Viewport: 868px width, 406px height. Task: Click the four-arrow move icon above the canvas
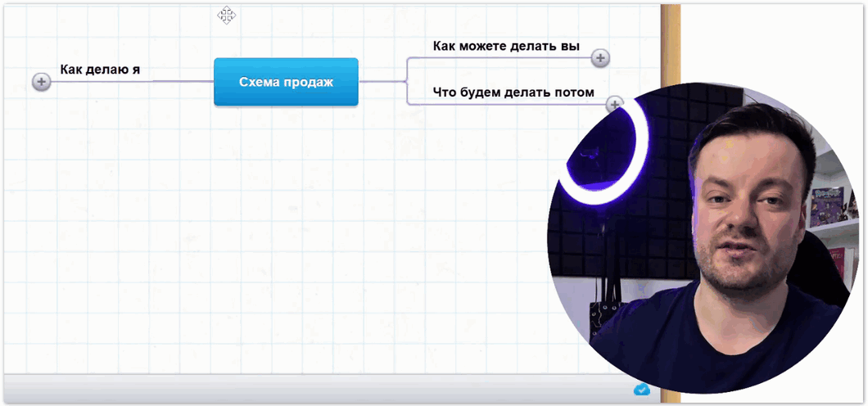(227, 15)
